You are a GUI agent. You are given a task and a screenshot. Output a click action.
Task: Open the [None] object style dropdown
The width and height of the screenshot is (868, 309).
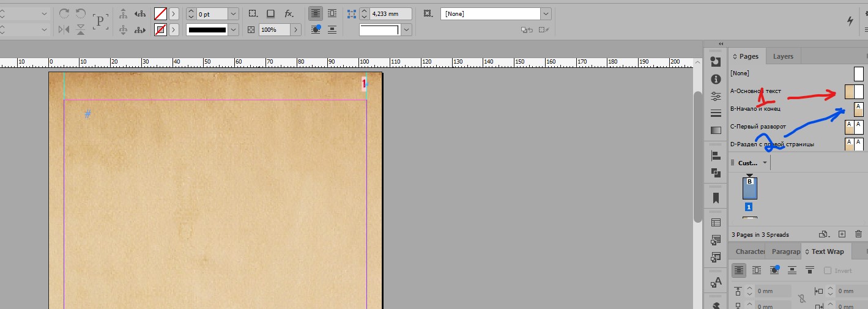tap(546, 13)
